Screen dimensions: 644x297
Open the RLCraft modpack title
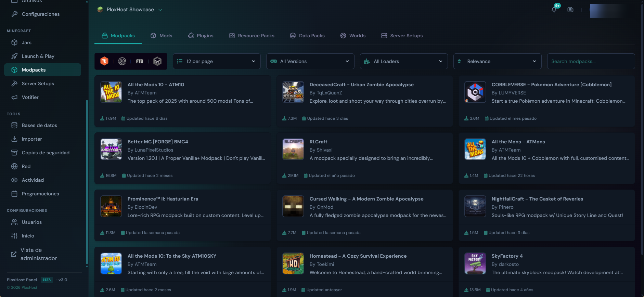(318, 142)
